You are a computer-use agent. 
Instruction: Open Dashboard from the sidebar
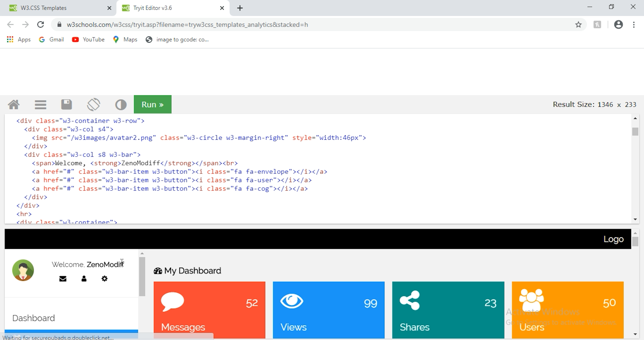(33, 318)
